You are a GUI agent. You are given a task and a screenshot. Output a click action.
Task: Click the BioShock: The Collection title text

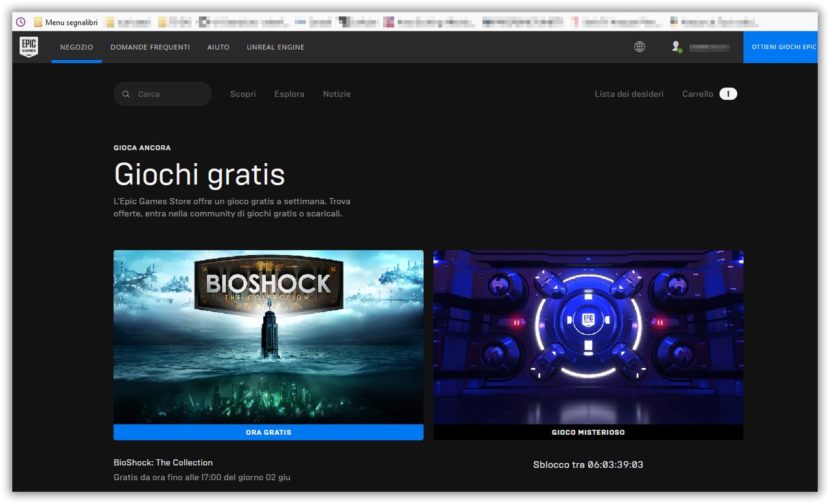[x=163, y=463]
